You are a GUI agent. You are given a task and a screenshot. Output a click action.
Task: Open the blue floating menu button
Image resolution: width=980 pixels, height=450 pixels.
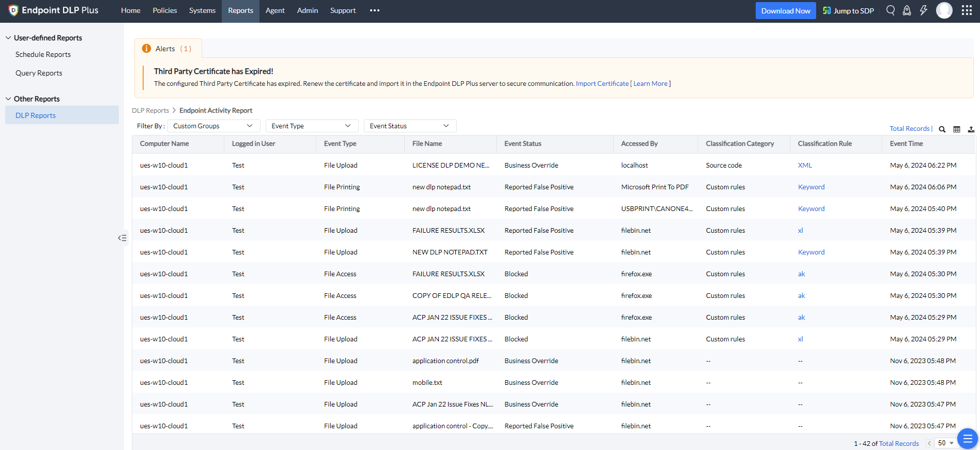[968, 439]
